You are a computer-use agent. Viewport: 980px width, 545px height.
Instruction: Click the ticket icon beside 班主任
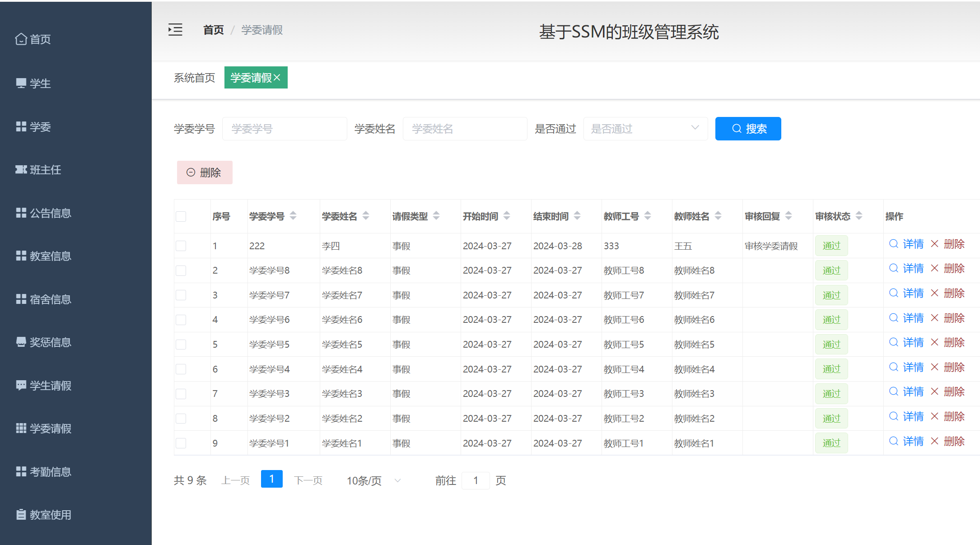(21, 170)
